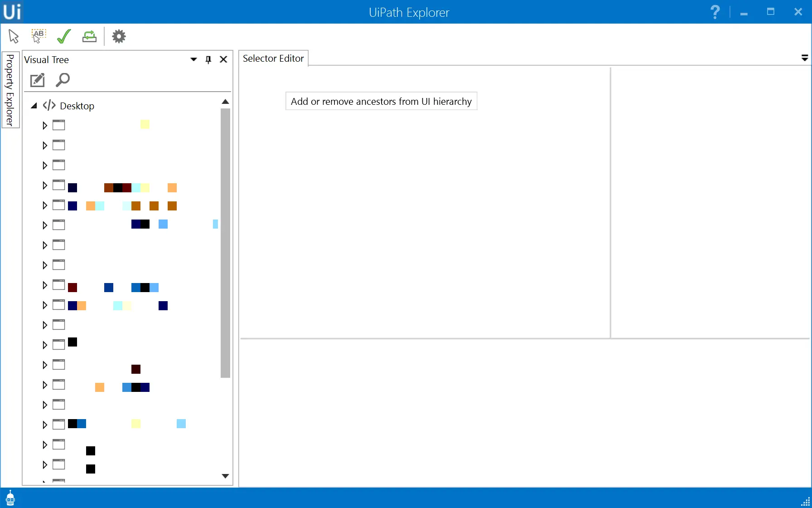Click the magnifier search icon in Visual Tree
This screenshot has width=812, height=508.
coord(63,80)
